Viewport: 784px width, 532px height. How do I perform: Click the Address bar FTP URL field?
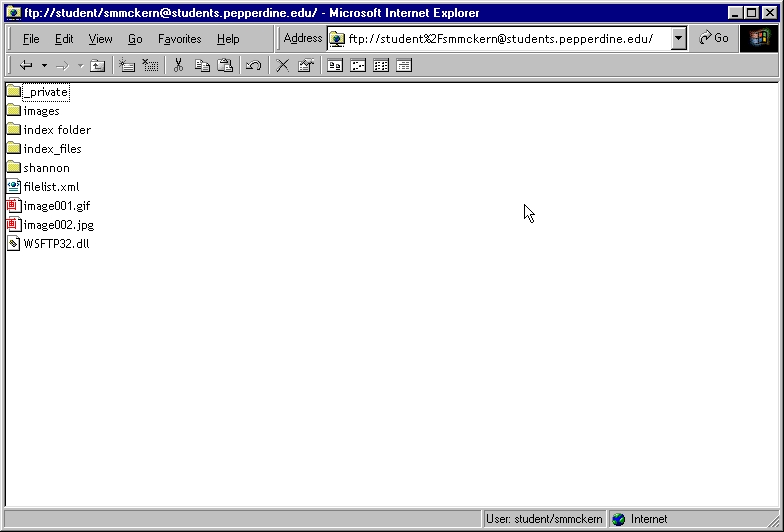[x=500, y=39]
